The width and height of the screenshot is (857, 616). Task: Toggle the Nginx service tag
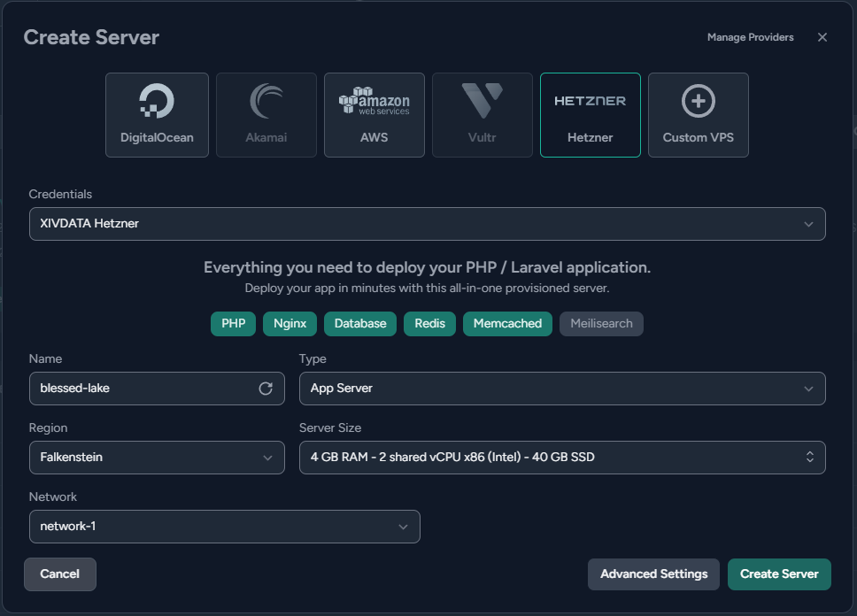tap(290, 324)
